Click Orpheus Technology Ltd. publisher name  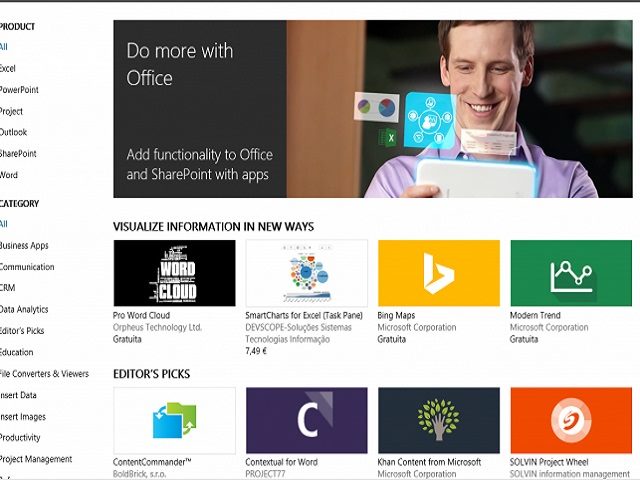point(158,327)
